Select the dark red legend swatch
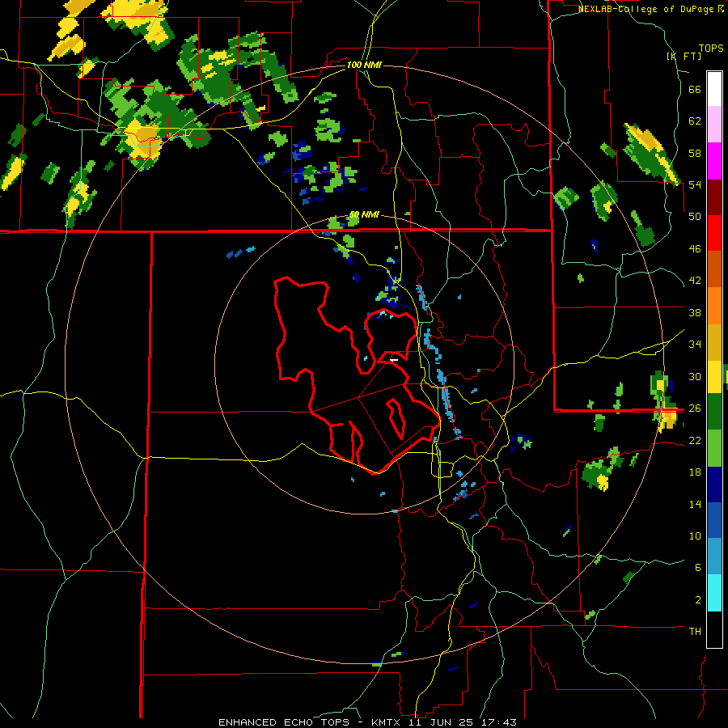The image size is (728, 728). click(x=714, y=197)
